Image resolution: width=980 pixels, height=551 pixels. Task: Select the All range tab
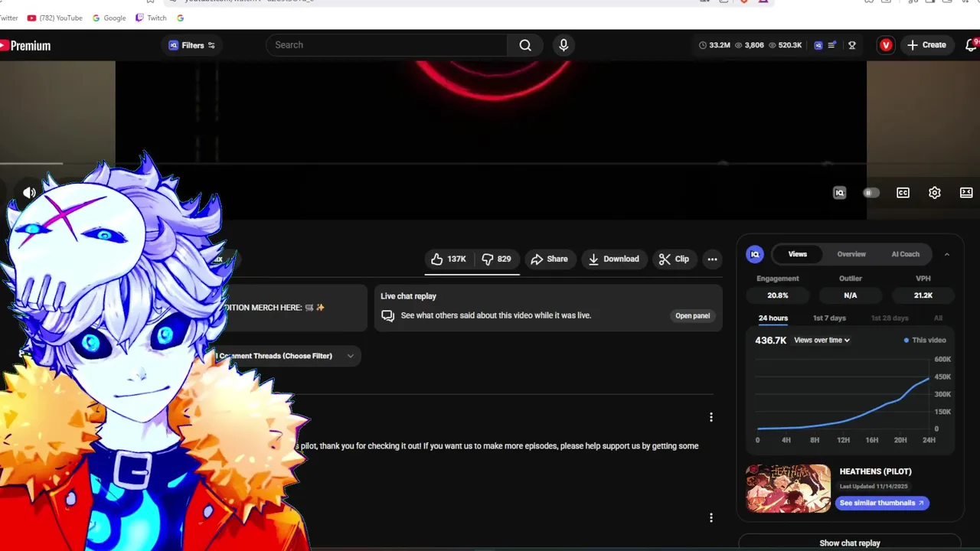tap(938, 318)
